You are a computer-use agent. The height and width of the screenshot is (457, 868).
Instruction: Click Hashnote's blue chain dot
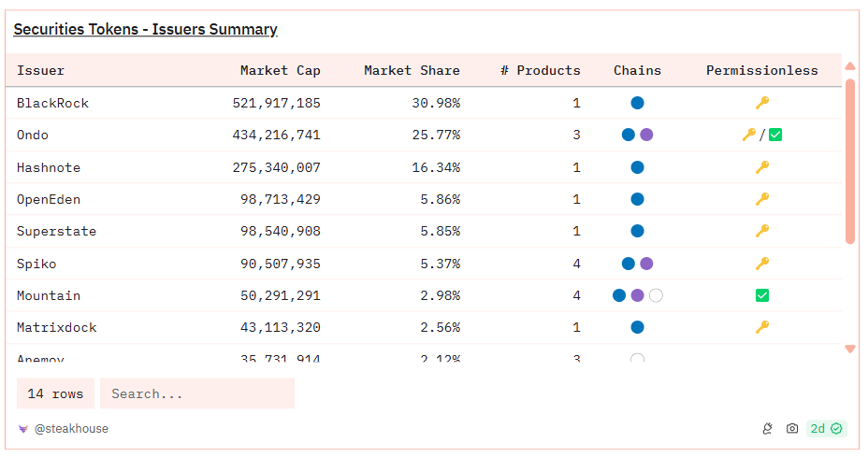point(637,167)
